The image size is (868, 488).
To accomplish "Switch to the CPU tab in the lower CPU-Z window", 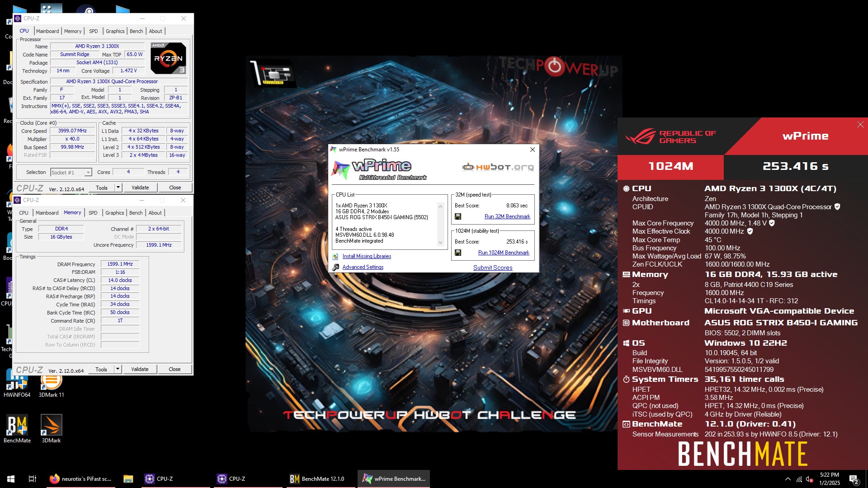I will point(24,213).
